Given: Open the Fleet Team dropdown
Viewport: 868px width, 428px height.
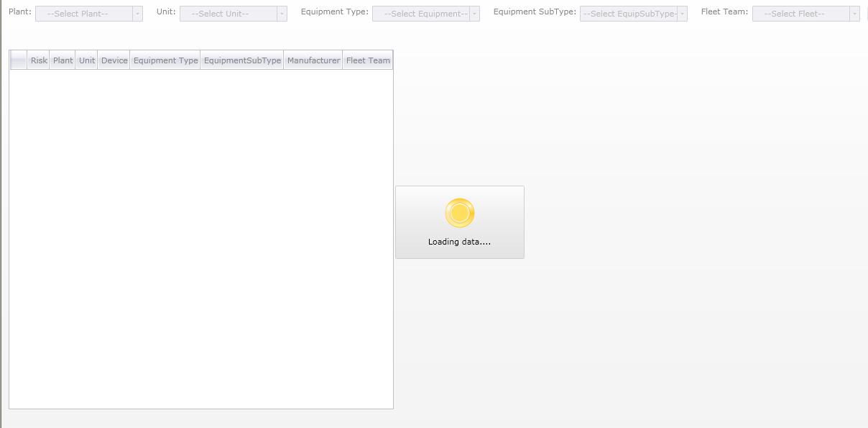Looking at the screenshot, I should pos(805,14).
